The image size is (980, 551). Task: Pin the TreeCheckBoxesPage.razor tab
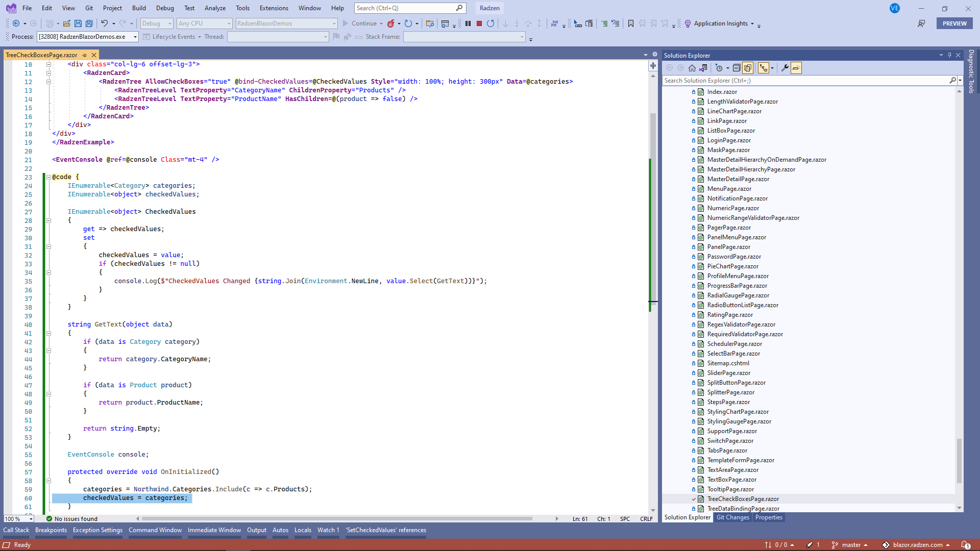[84, 55]
